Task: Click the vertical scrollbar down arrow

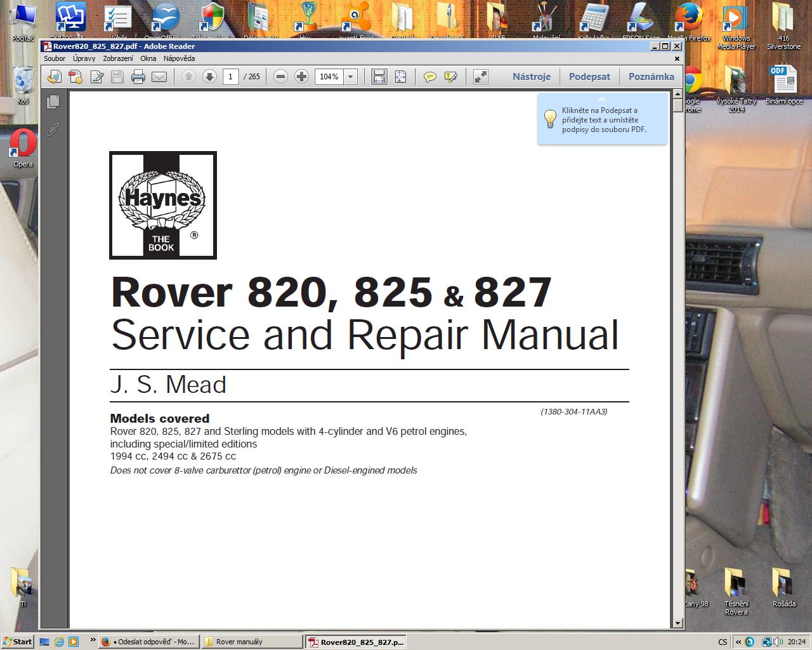Action: 678,623
